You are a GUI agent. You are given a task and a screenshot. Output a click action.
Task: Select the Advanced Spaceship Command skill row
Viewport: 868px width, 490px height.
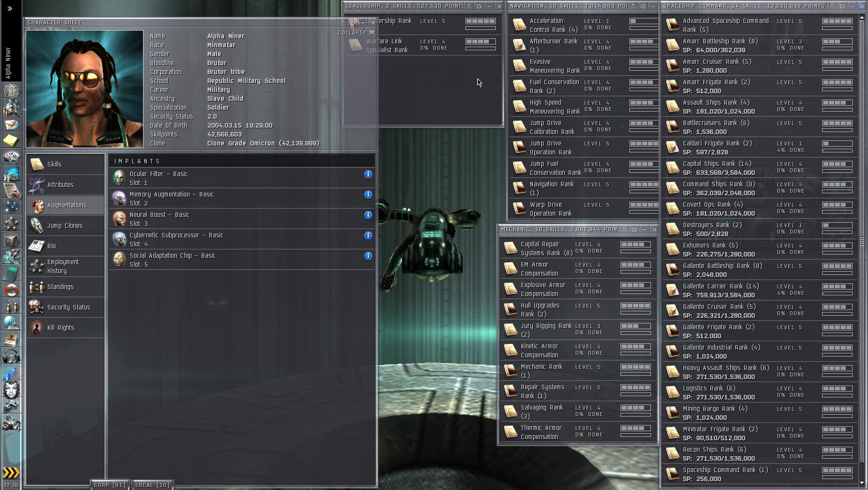click(760, 26)
